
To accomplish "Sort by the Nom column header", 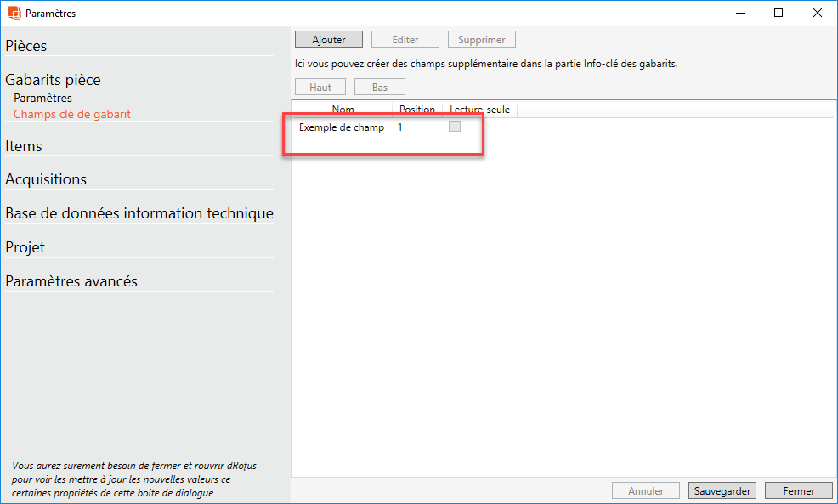I will 343,110.
